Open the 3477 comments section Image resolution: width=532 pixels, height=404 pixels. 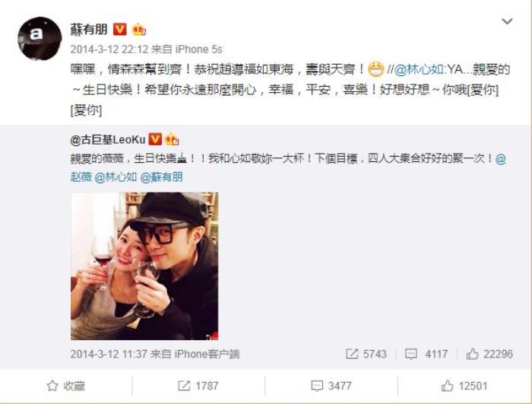point(331,386)
